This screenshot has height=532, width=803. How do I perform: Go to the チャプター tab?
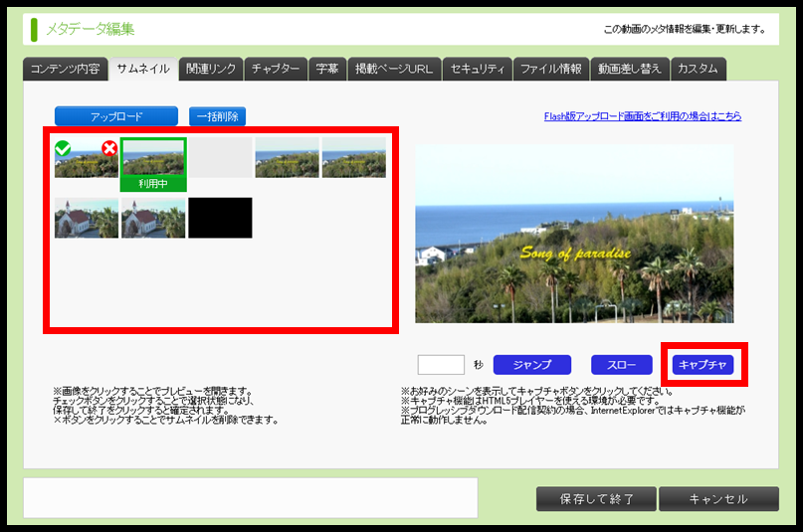[276, 69]
